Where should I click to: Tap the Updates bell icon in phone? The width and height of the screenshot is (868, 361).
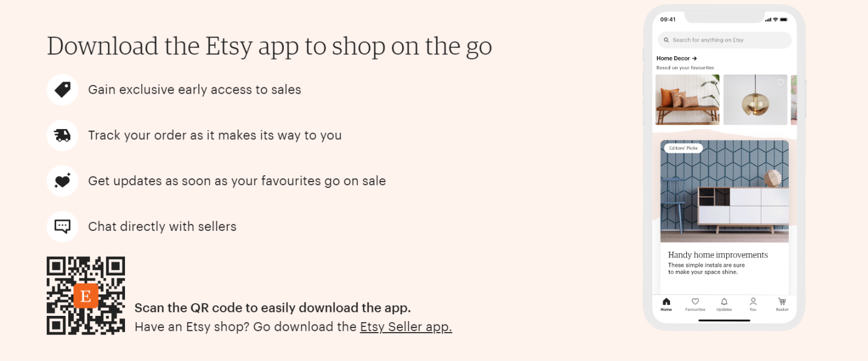click(724, 304)
